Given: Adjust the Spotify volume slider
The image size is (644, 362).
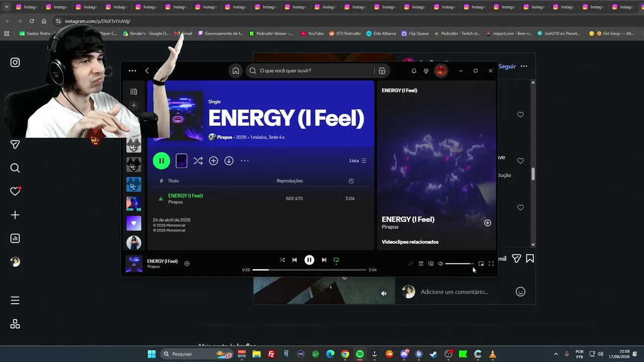Looking at the screenshot, I should pyautogui.click(x=459, y=263).
